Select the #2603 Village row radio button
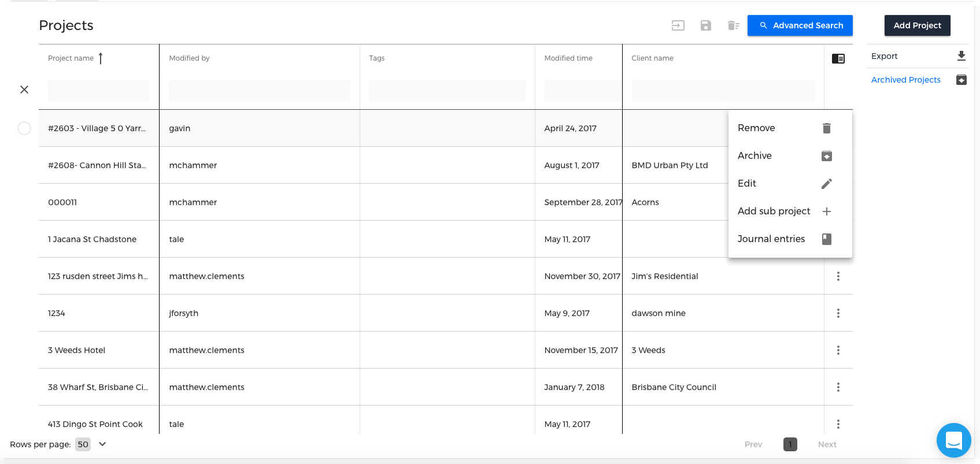 24,128
